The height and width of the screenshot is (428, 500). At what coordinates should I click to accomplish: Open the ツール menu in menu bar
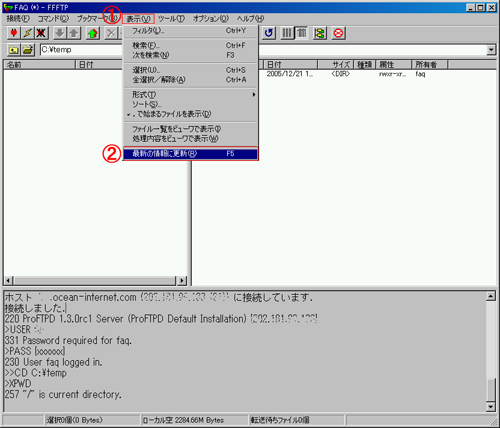point(171,19)
